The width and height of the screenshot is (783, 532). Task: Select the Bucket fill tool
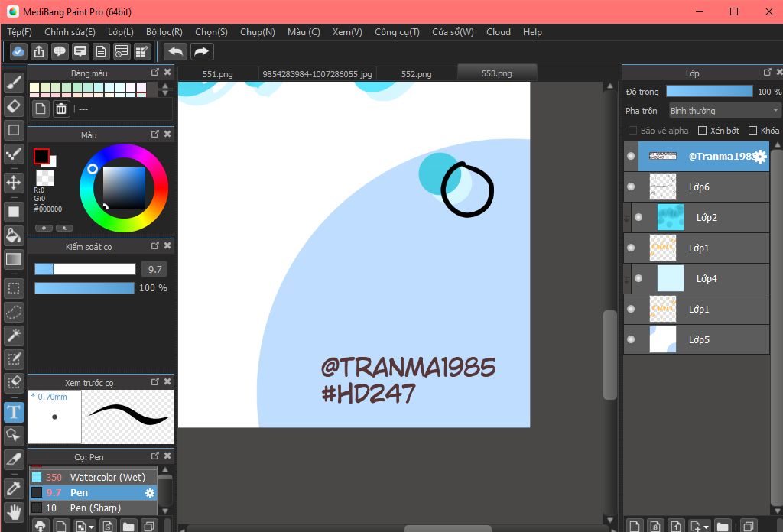click(x=14, y=235)
